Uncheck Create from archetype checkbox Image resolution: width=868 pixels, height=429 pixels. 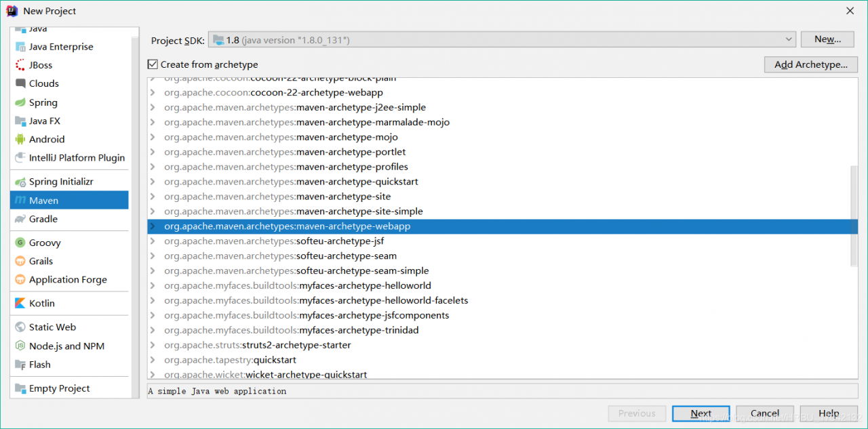tap(153, 64)
